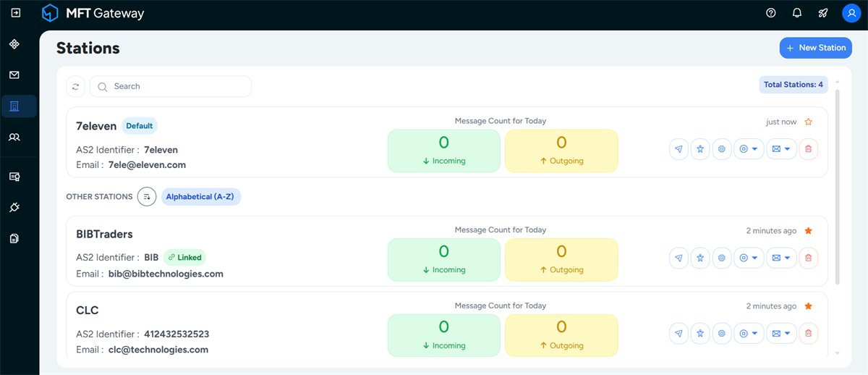Open the notifications bell
This screenshot has width=868, height=375.
click(797, 13)
